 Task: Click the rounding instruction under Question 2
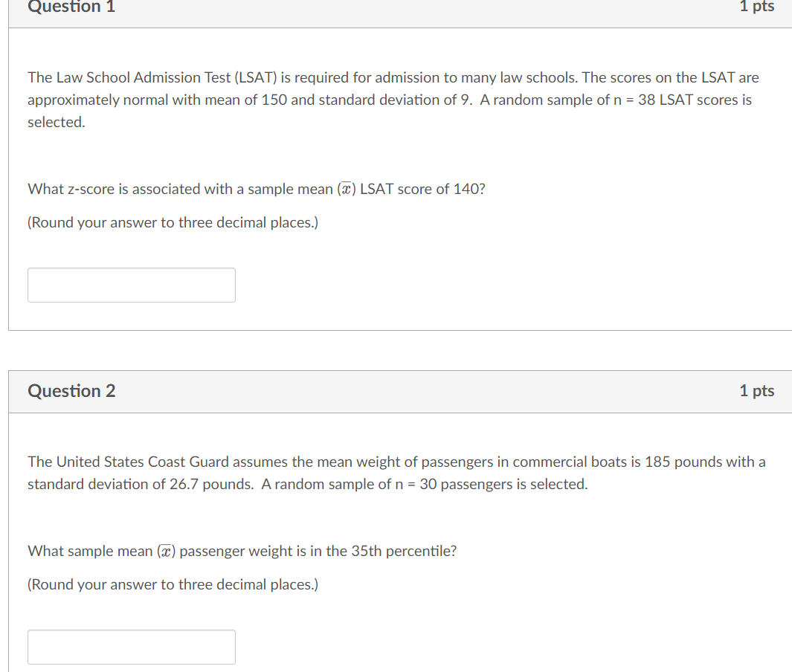173,584
